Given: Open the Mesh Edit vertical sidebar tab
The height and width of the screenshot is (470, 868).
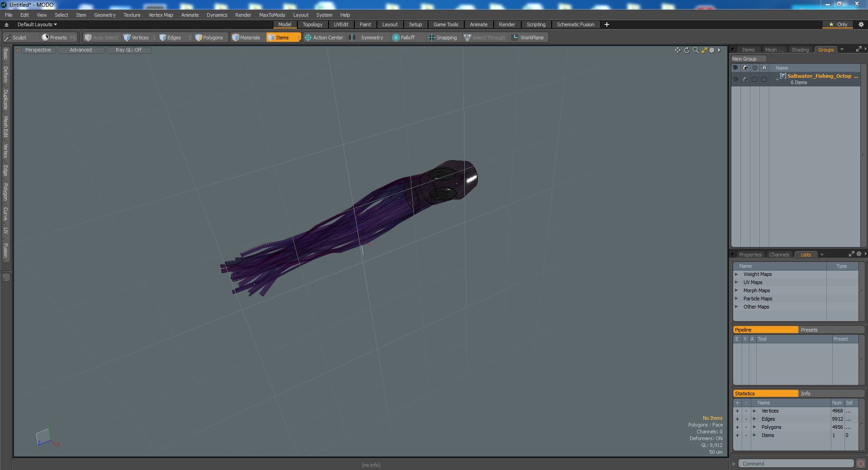Looking at the screenshot, I should pyautogui.click(x=5, y=127).
